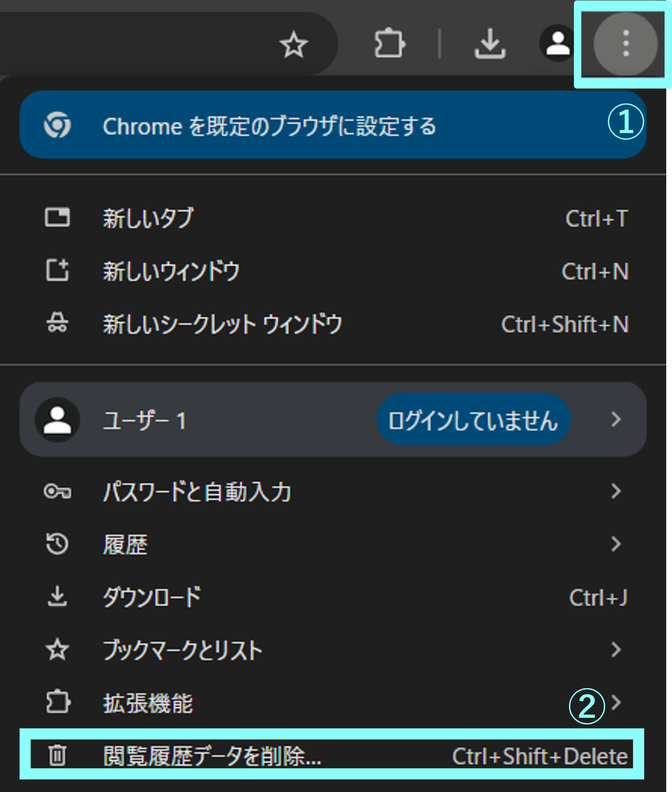
Task: Click the download arrow icon beside ダウンロード
Action: pos(57,596)
